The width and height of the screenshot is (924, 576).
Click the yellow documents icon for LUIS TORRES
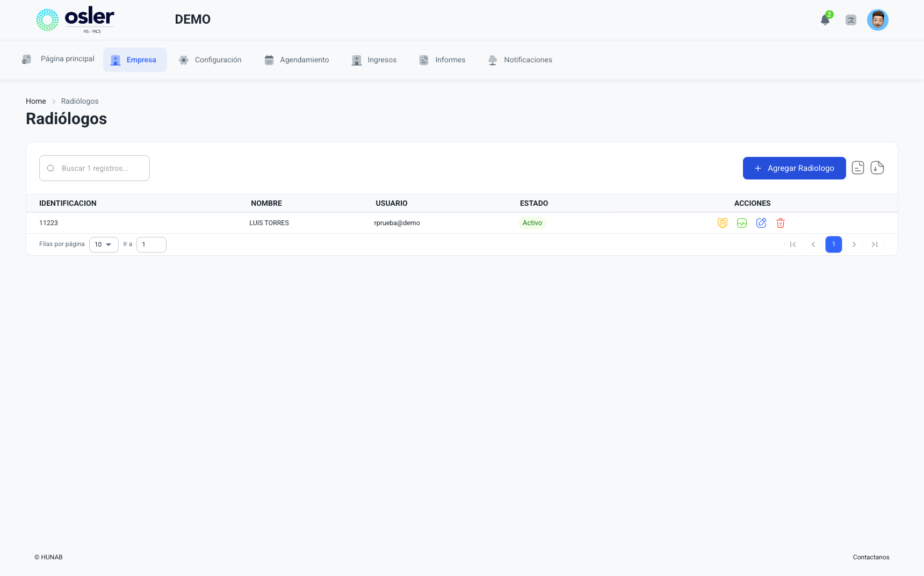coord(723,223)
